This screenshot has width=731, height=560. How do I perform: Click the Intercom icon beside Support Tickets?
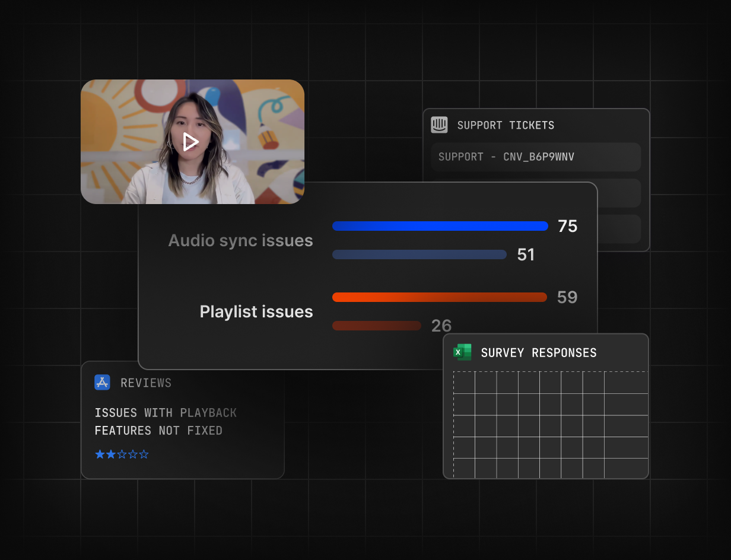point(439,125)
